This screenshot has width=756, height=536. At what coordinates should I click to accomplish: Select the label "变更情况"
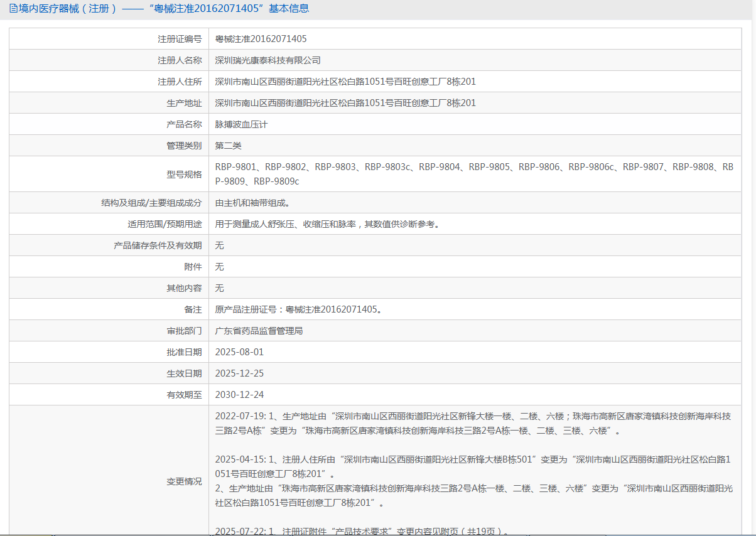(x=184, y=481)
